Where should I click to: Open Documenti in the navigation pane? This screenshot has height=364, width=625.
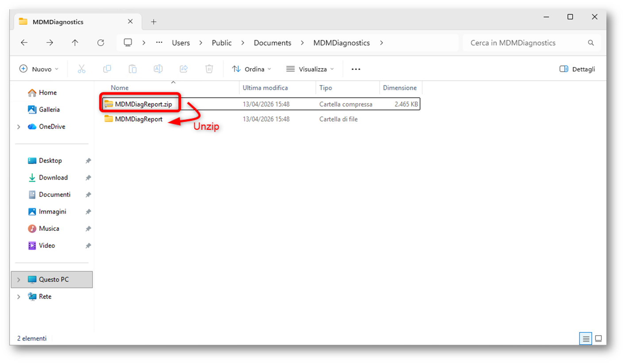(x=49, y=195)
